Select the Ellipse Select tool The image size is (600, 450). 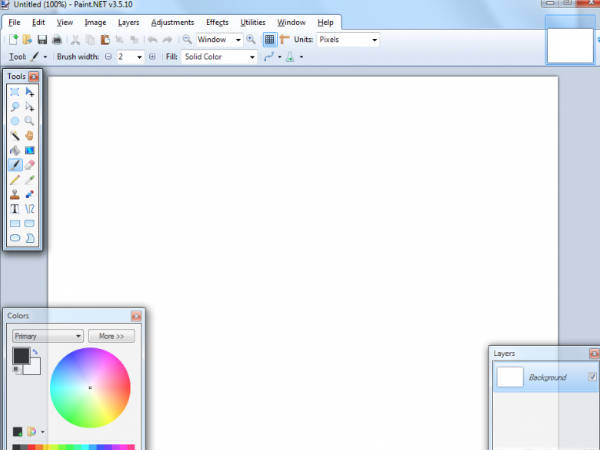tap(15, 121)
